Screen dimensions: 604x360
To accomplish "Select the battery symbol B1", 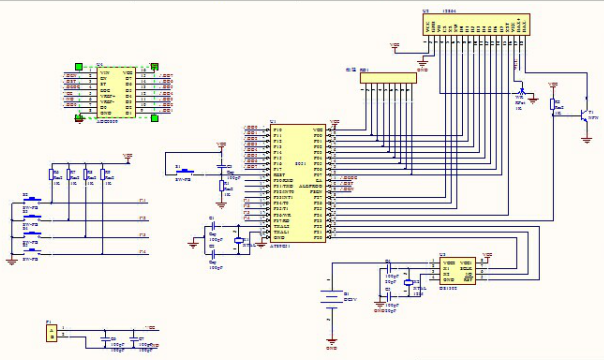I will (x=331, y=299).
